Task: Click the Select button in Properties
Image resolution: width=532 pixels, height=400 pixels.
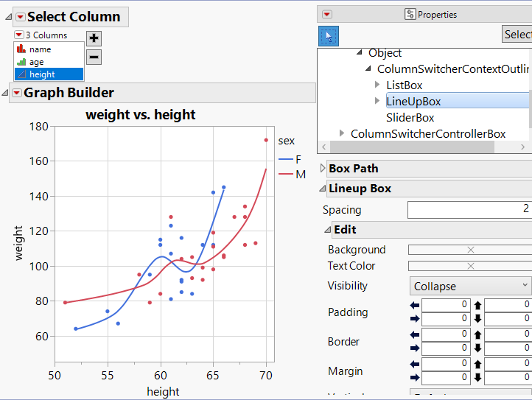Action: coord(517,35)
